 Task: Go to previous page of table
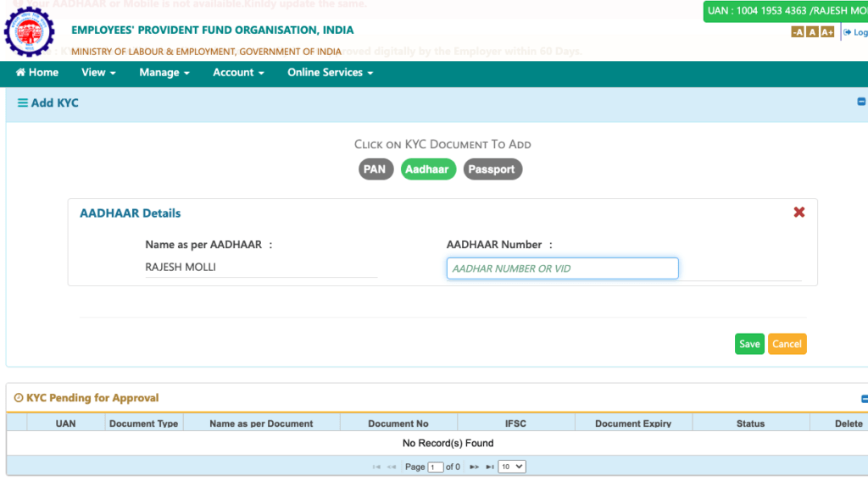coord(392,467)
